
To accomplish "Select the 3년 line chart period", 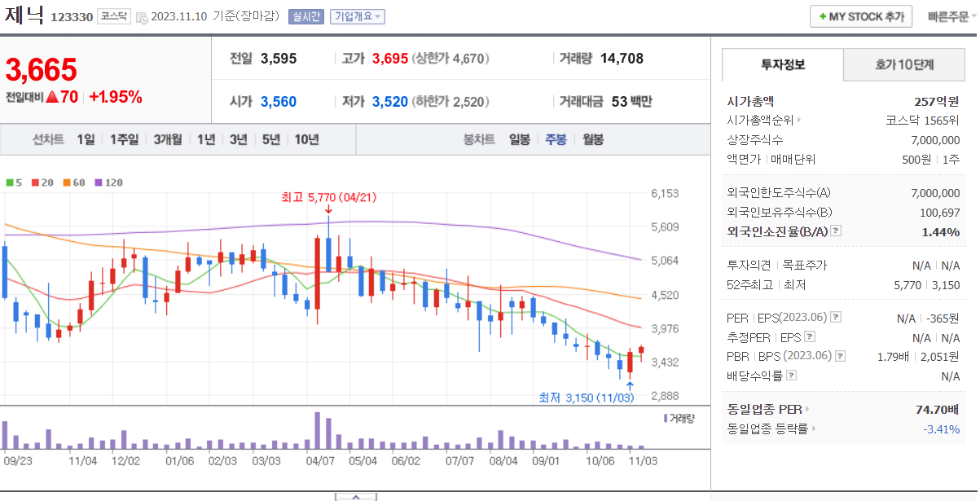I will [239, 139].
